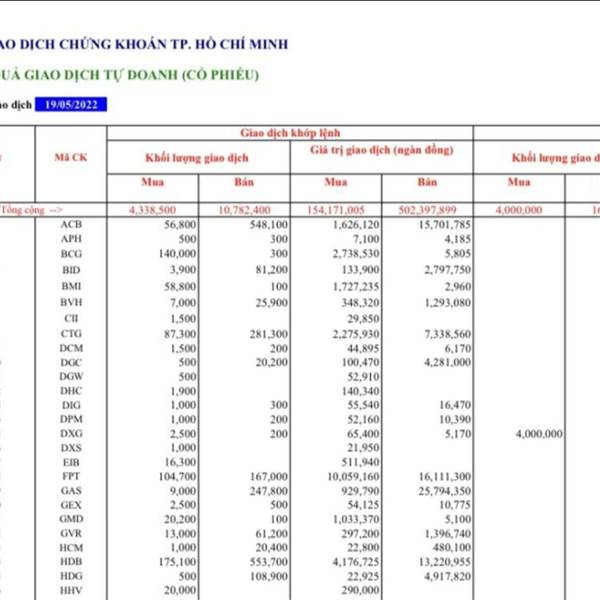Select EIB buy value 511,940
The height and width of the screenshot is (600, 600).
click(360, 462)
